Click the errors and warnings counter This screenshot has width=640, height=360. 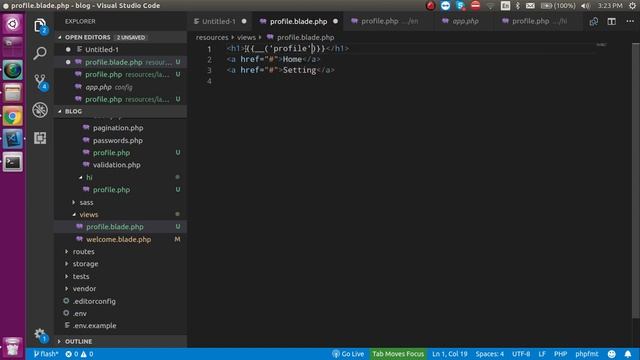point(79,354)
